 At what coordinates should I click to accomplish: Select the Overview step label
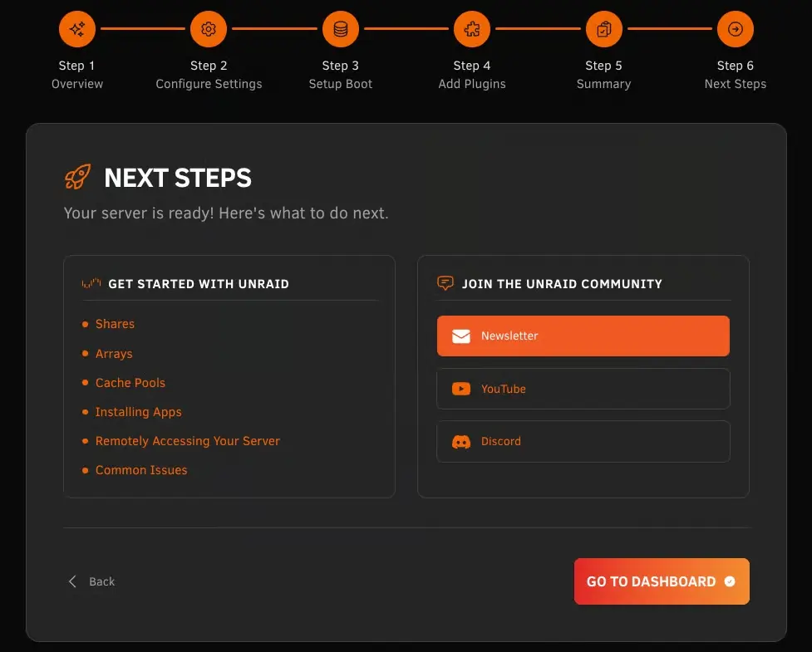pos(77,84)
